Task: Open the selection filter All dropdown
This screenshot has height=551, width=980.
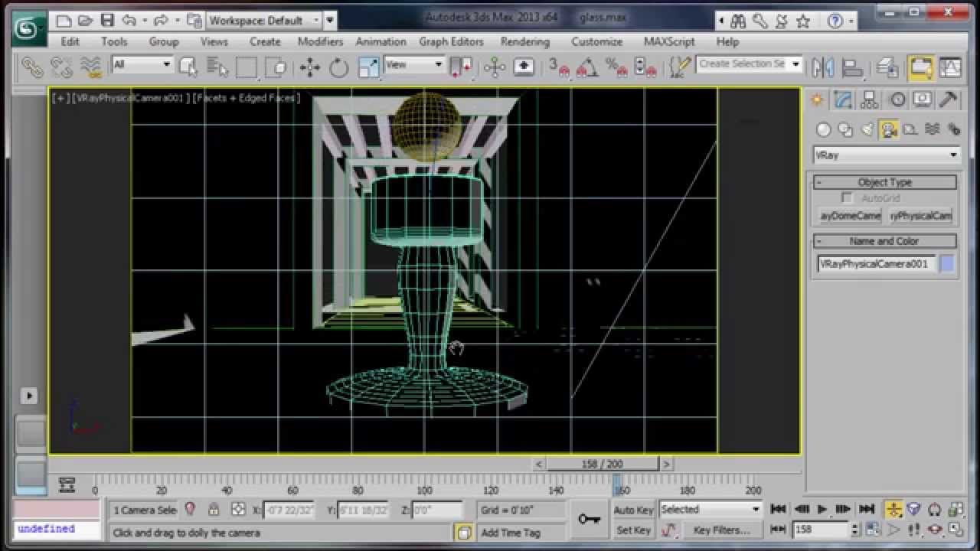Action: 142,65
